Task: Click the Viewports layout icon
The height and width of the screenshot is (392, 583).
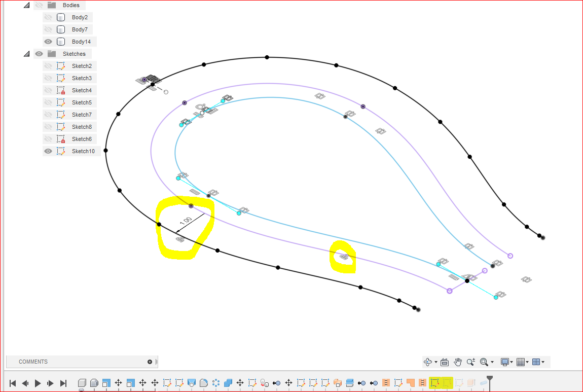Action: click(x=536, y=362)
